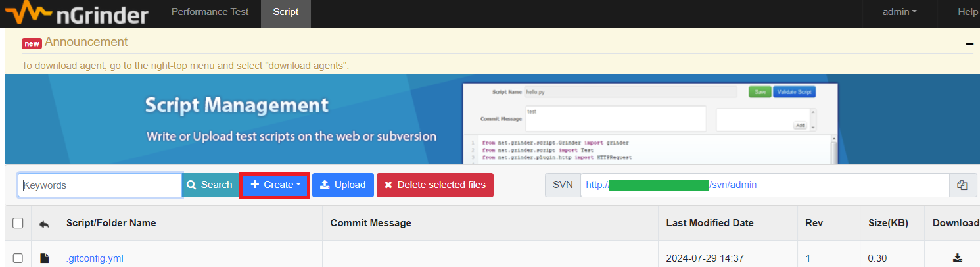Select the .gitconfig.yml row checkbox

[18, 258]
